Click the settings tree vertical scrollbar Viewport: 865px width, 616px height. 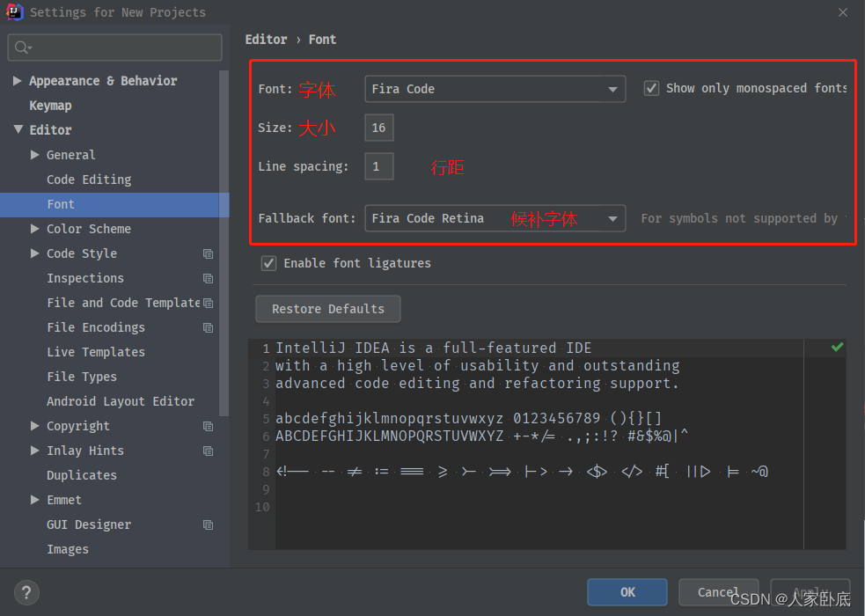(x=224, y=243)
